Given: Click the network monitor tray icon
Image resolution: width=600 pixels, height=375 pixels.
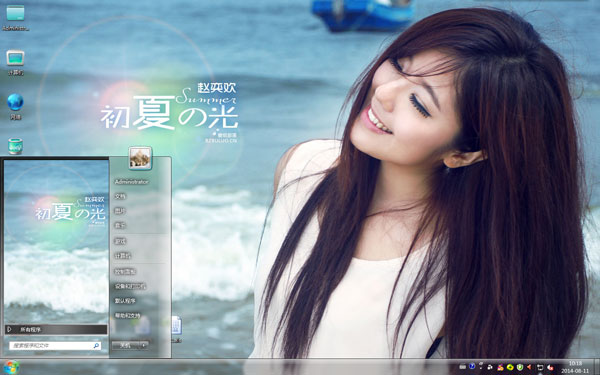Looking at the screenshot, I should click(x=540, y=367).
